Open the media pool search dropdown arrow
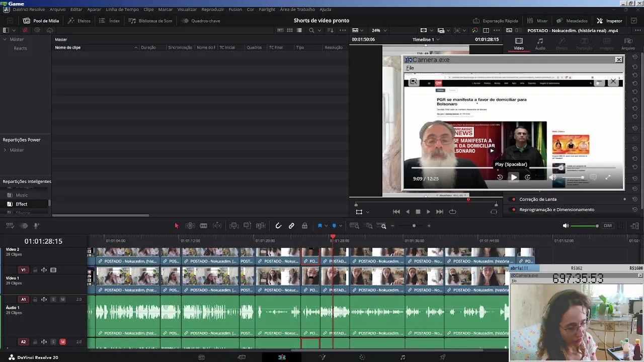Viewport: 644px width, 362px height. click(x=319, y=30)
